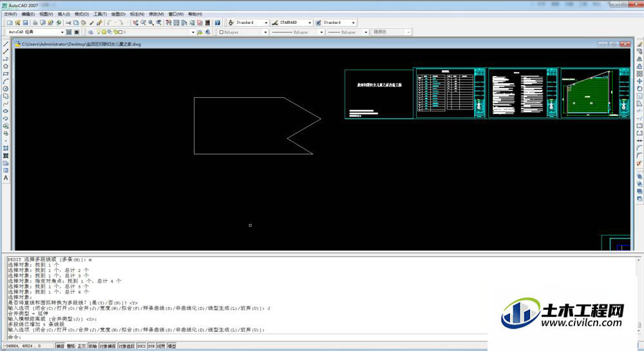
Task: Select the Polyline draw tool
Action: click(x=6, y=59)
